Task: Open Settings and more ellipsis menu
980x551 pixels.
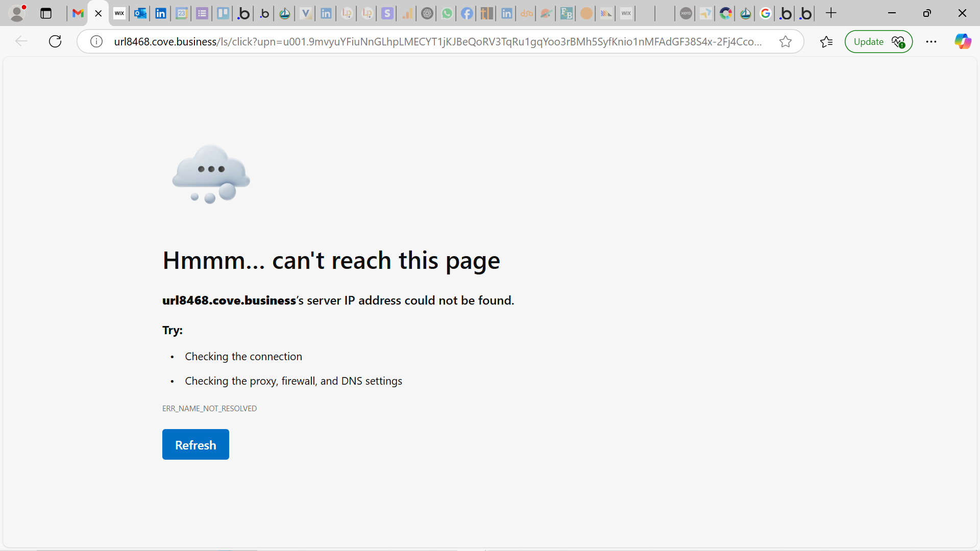Action: coord(932,41)
